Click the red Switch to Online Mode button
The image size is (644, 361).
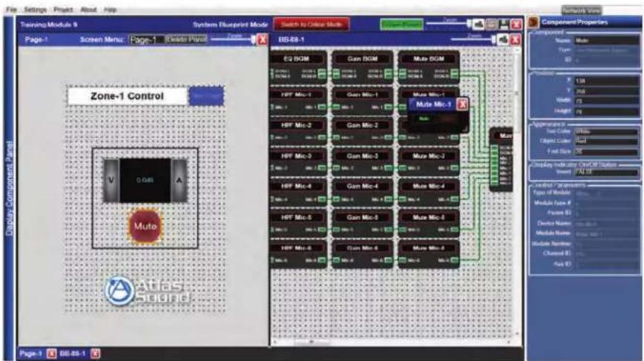(312, 24)
